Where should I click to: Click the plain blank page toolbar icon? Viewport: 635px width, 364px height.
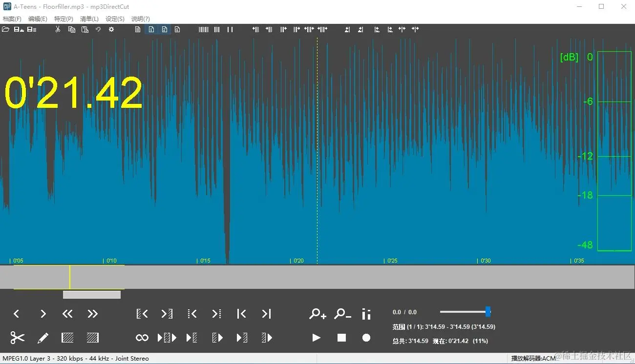click(138, 30)
